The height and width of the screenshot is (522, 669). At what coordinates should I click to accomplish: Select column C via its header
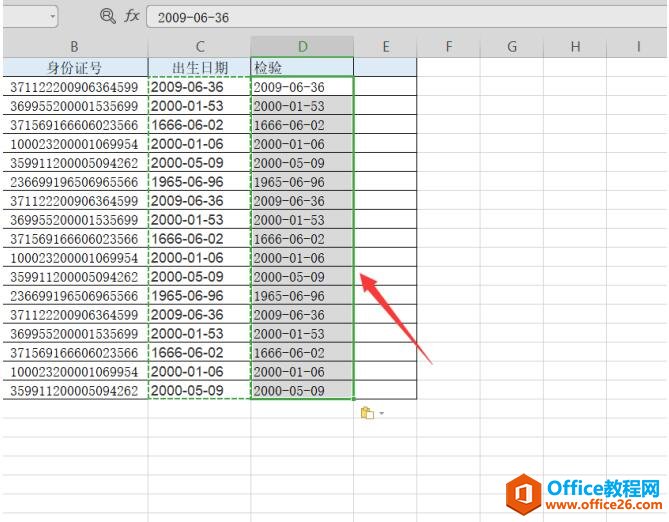pyautogui.click(x=200, y=46)
